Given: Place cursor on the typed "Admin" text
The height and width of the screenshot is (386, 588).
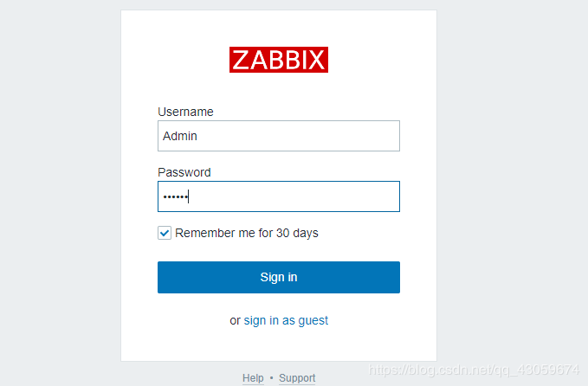Looking at the screenshot, I should click(180, 136).
